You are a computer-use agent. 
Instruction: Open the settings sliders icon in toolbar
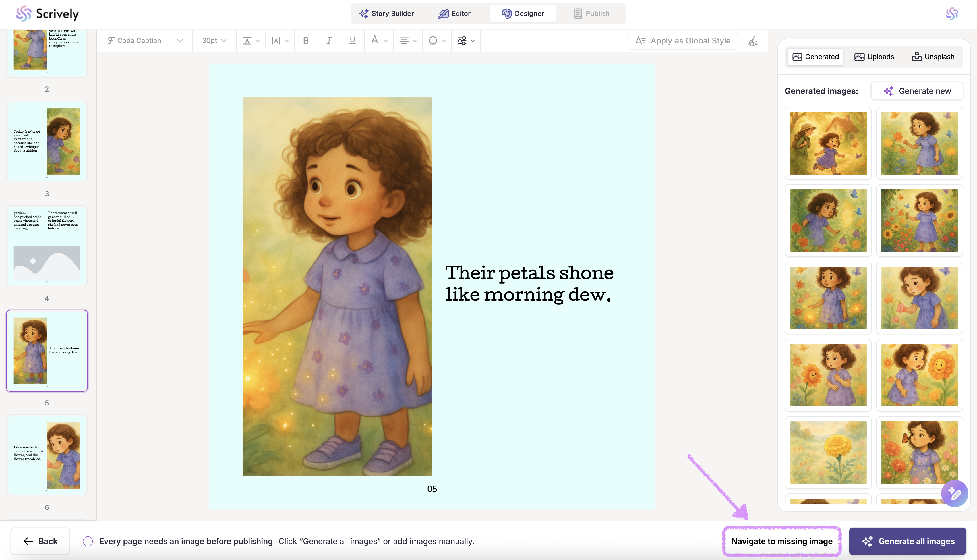(x=466, y=40)
